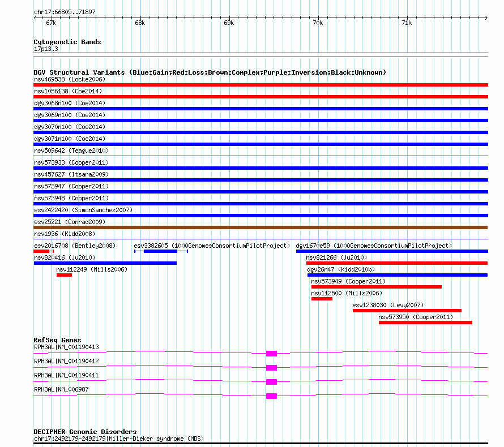Image resolution: width=504 pixels, height=447 pixels.
Task: Select RPH3AL|NM_001190411 transcript label
Action: click(66, 375)
